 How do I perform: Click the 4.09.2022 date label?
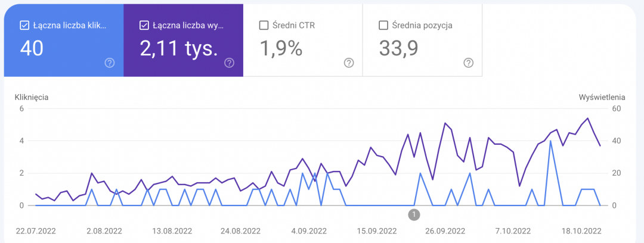pyautogui.click(x=309, y=231)
